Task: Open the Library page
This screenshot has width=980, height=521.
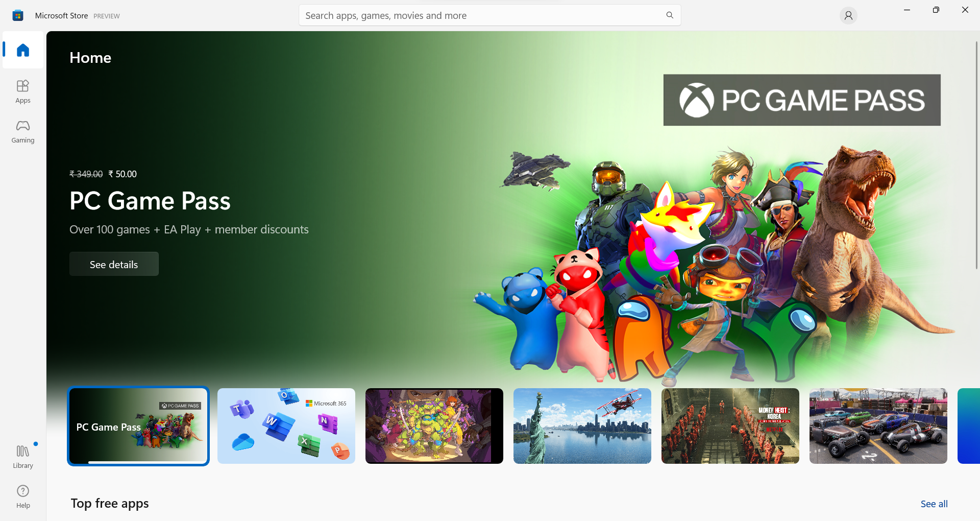Action: (x=23, y=457)
